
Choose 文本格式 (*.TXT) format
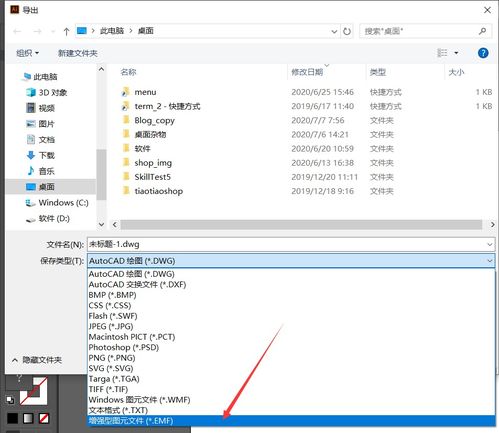291,410
